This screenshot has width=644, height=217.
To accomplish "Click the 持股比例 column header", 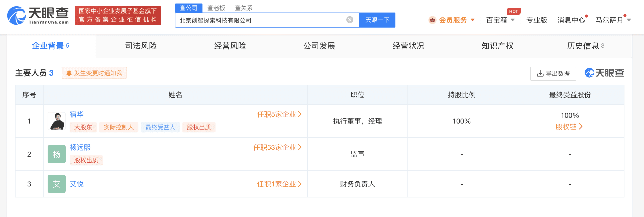I will pyautogui.click(x=462, y=95).
